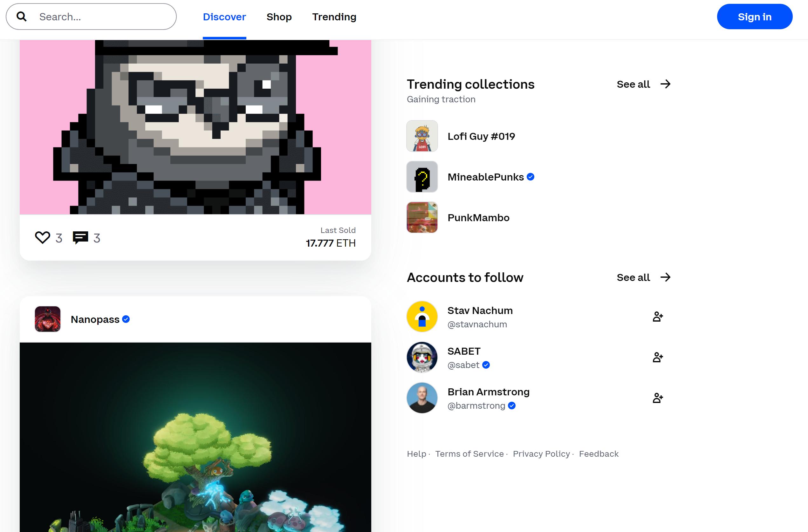Click the Terms of Service link
Viewport: 808px width, 532px height.
pos(469,454)
